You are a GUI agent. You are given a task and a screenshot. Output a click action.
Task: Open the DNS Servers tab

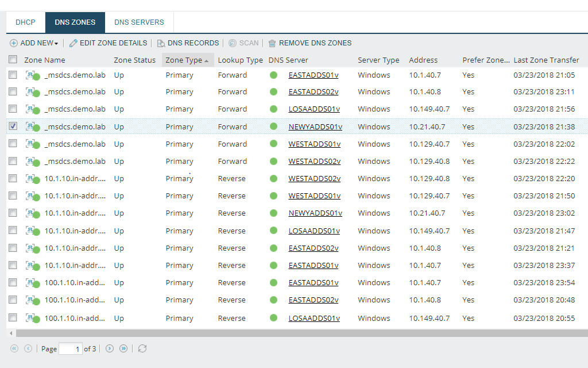point(139,22)
